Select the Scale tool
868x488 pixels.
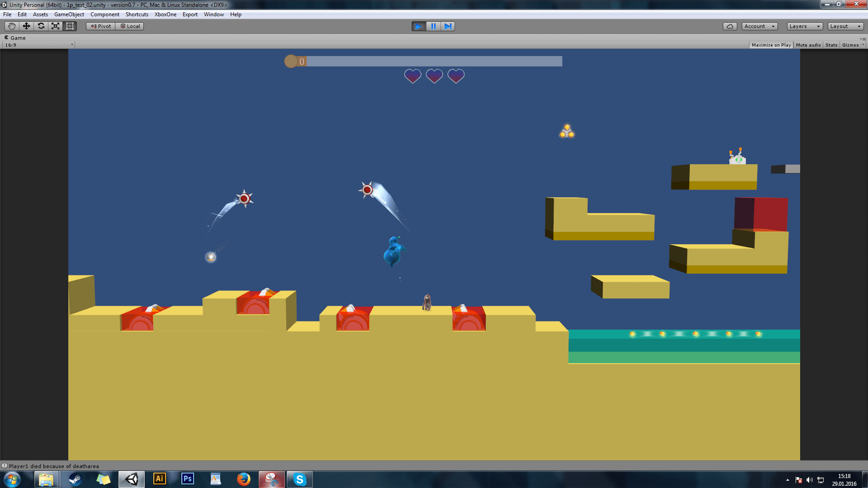tap(55, 26)
